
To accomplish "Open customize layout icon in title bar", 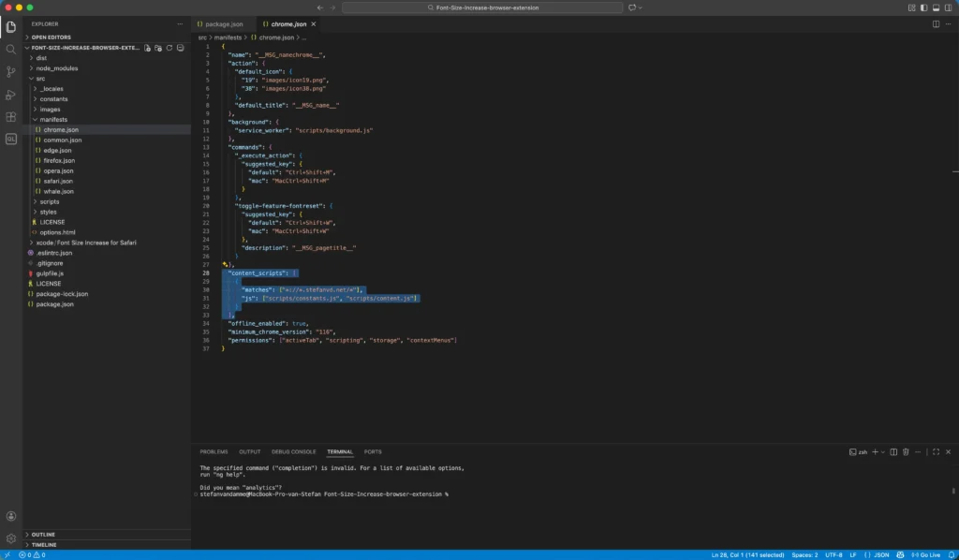I will click(911, 7).
